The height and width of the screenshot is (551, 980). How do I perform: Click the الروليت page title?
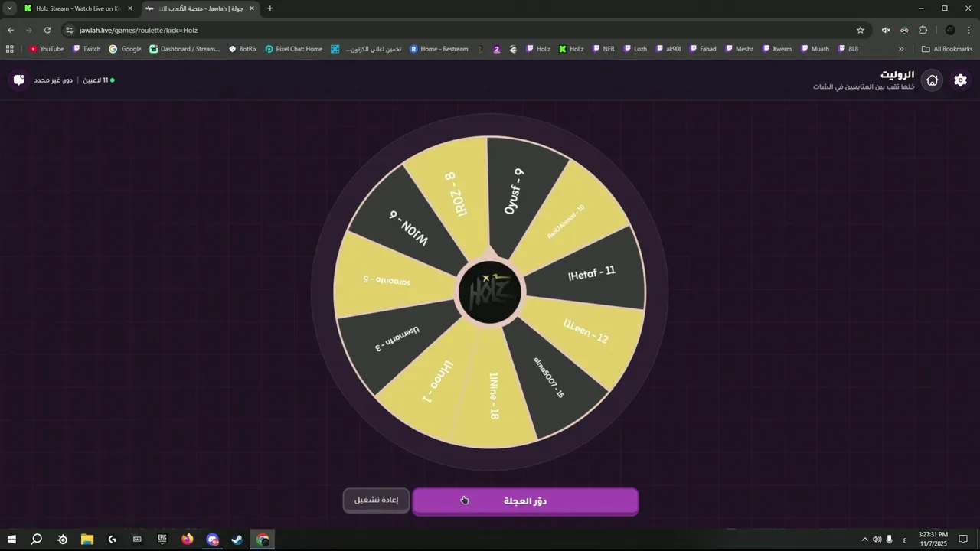click(897, 74)
